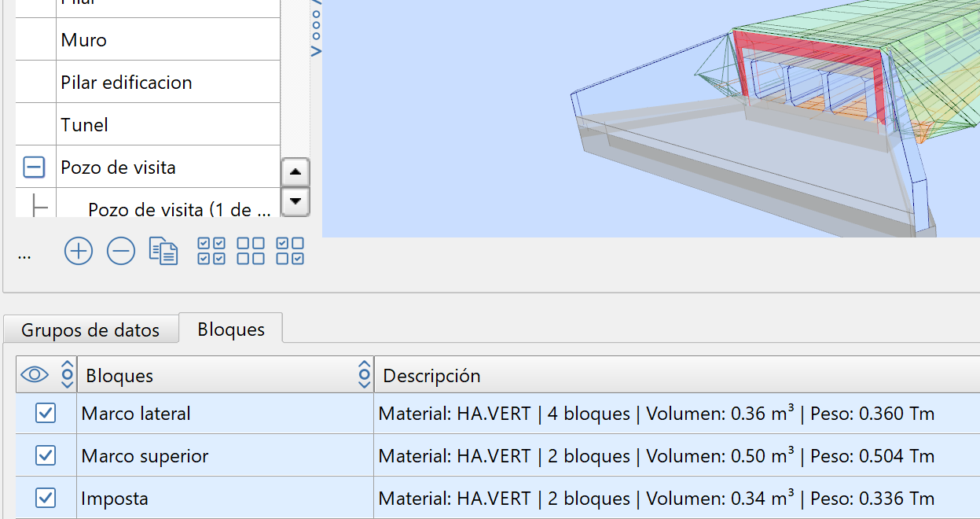This screenshot has height=519, width=980.
Task: Click the deselect all checkboxes icon
Action: [x=251, y=252]
